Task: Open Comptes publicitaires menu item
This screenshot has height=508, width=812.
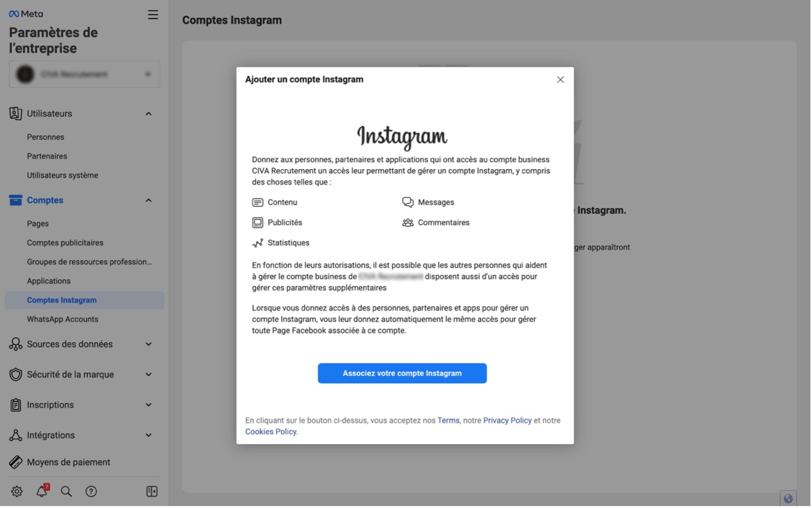Action: coord(65,243)
